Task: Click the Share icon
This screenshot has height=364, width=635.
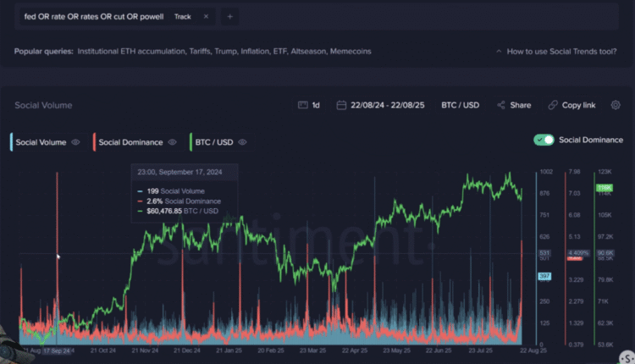Action: 501,105
